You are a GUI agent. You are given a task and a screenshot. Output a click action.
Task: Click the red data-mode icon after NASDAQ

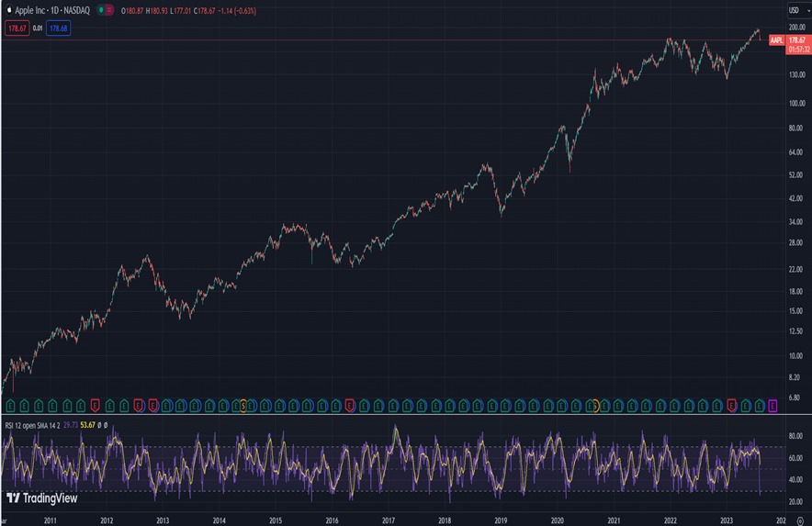point(109,10)
